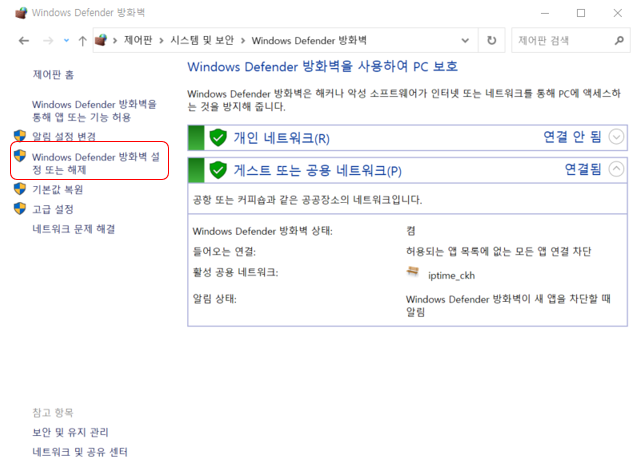Open 네트워크 및 공유 센터 link
The height and width of the screenshot is (470, 637).
pyautogui.click(x=80, y=452)
